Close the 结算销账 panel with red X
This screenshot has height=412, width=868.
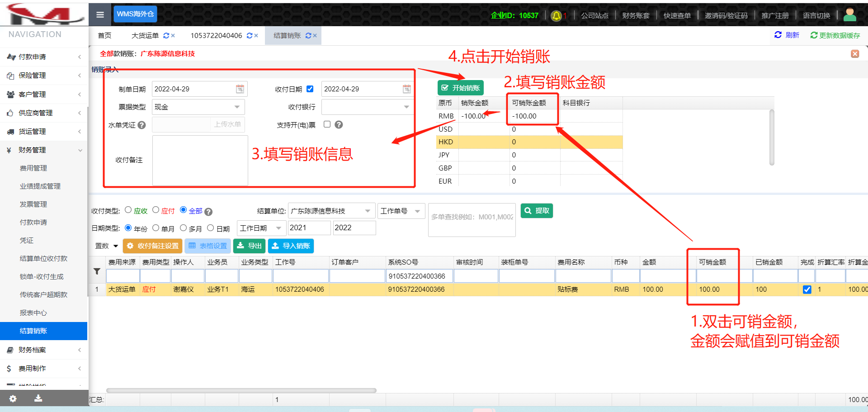(x=854, y=54)
